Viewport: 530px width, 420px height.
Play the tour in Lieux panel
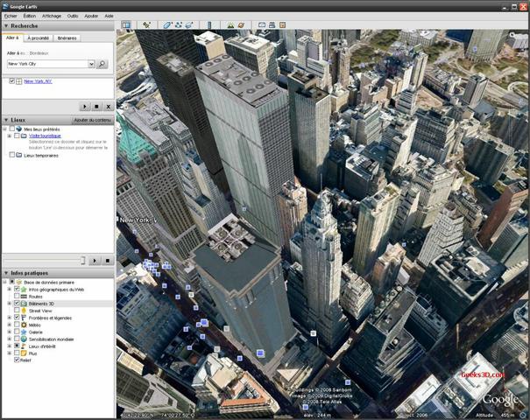click(x=96, y=261)
